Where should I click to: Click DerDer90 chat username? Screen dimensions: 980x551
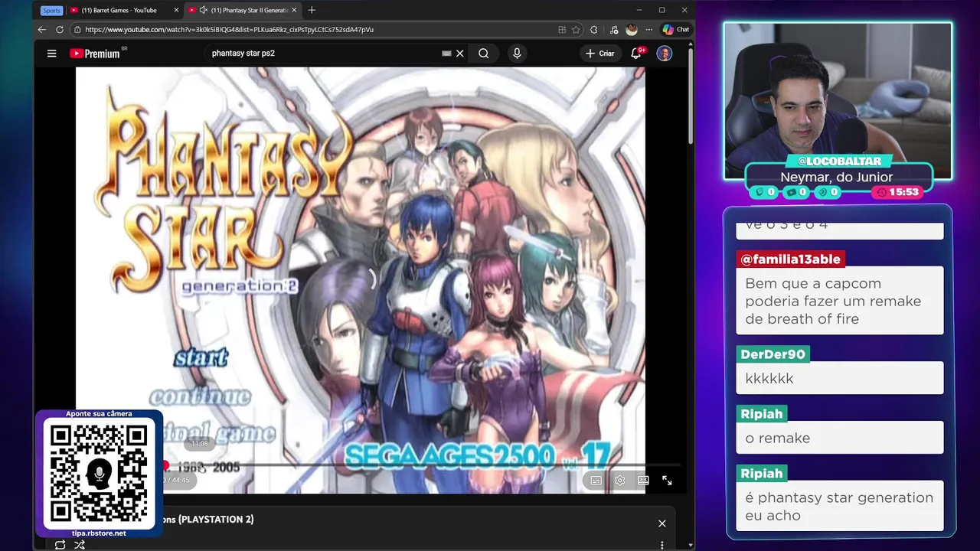tap(773, 354)
